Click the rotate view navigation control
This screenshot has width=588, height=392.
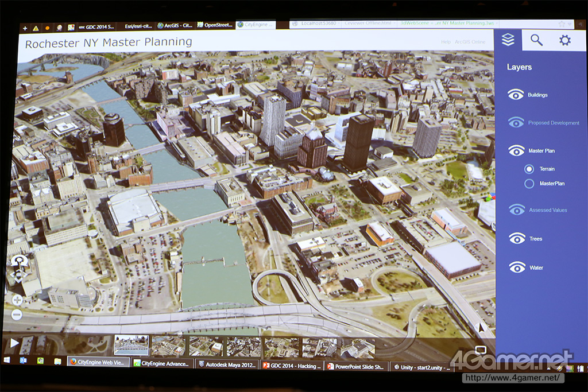click(x=20, y=262)
